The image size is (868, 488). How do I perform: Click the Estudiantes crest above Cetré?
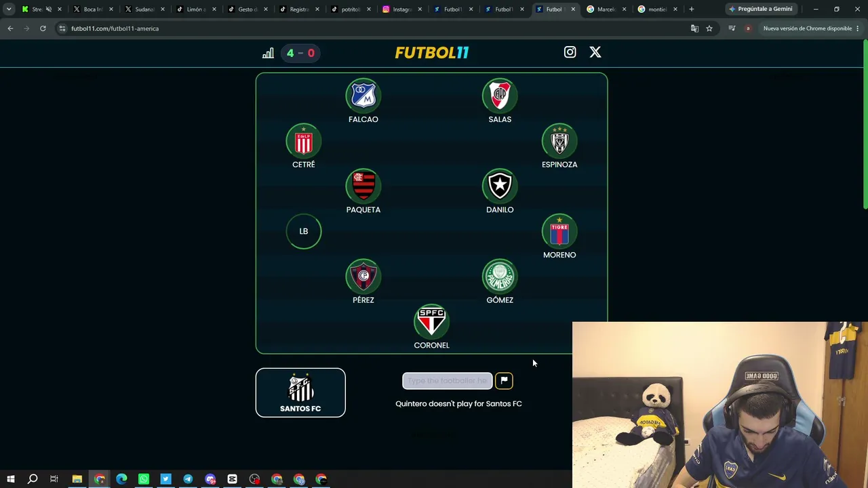coord(304,141)
